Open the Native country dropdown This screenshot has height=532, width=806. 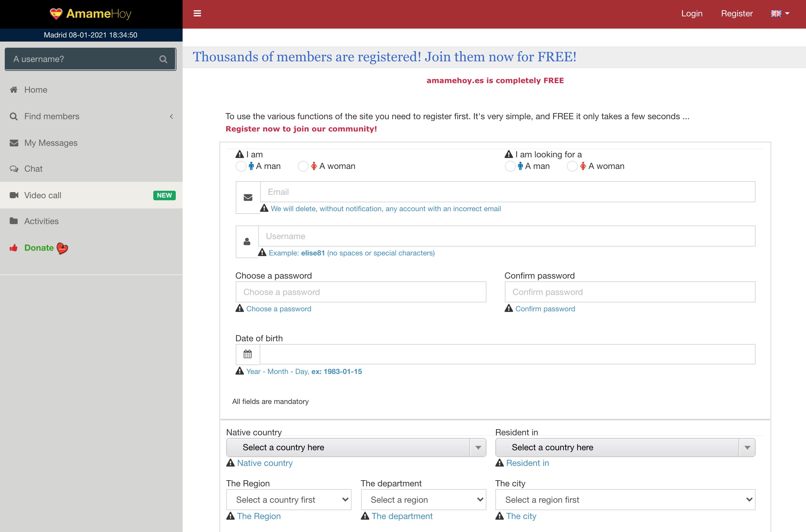(356, 448)
